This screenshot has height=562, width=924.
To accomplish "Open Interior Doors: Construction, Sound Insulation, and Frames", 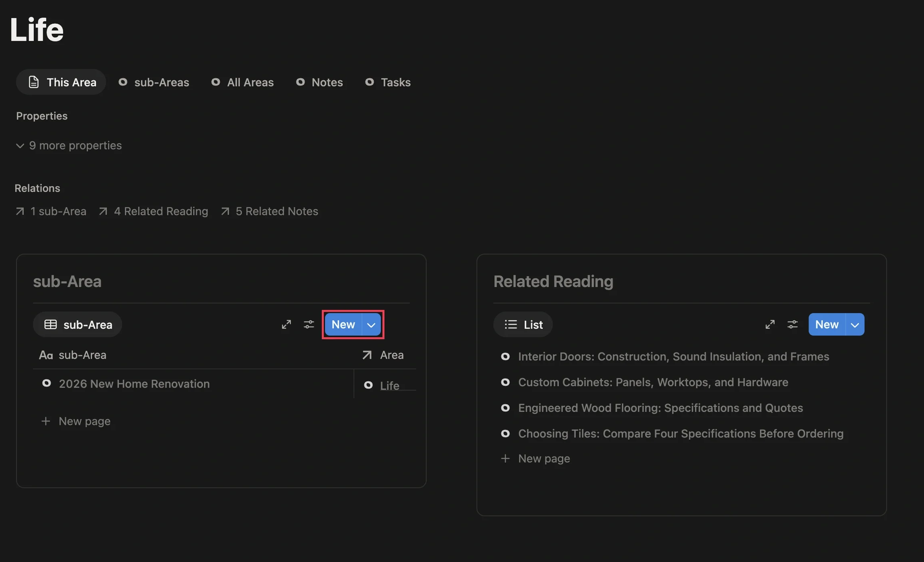I will click(x=674, y=356).
